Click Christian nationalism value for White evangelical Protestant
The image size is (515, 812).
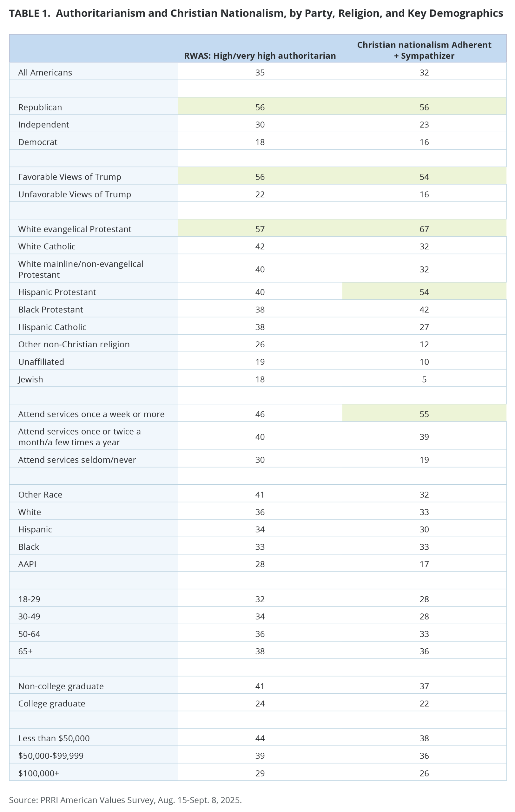coord(424,229)
